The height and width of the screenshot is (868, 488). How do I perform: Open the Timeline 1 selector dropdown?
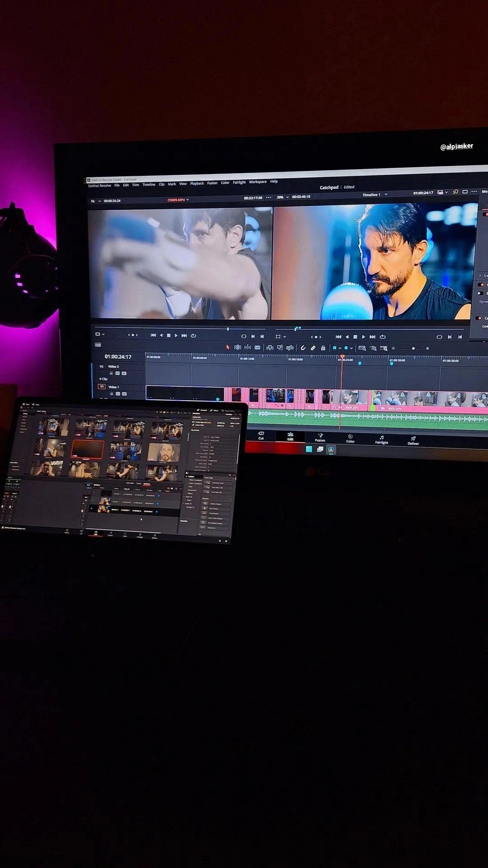click(x=375, y=194)
